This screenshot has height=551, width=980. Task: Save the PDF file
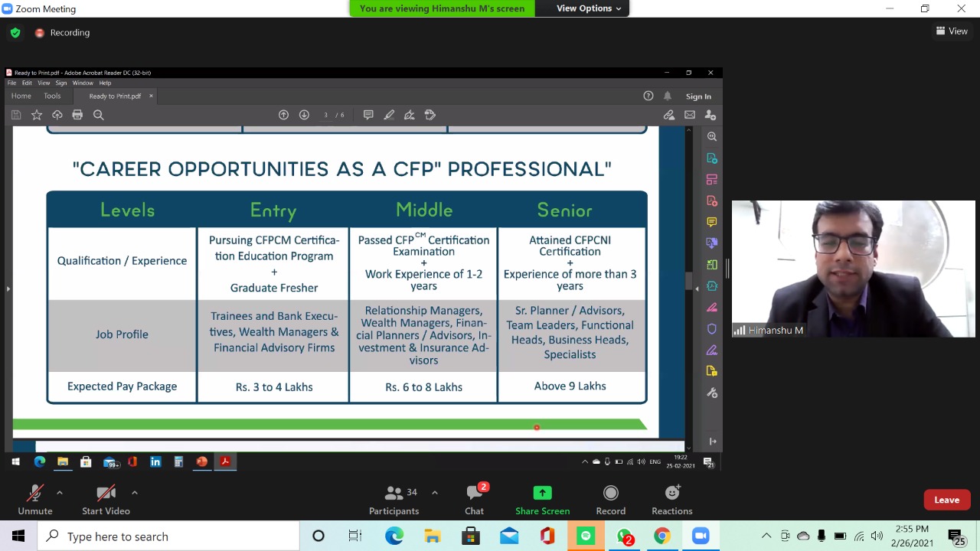(x=16, y=115)
